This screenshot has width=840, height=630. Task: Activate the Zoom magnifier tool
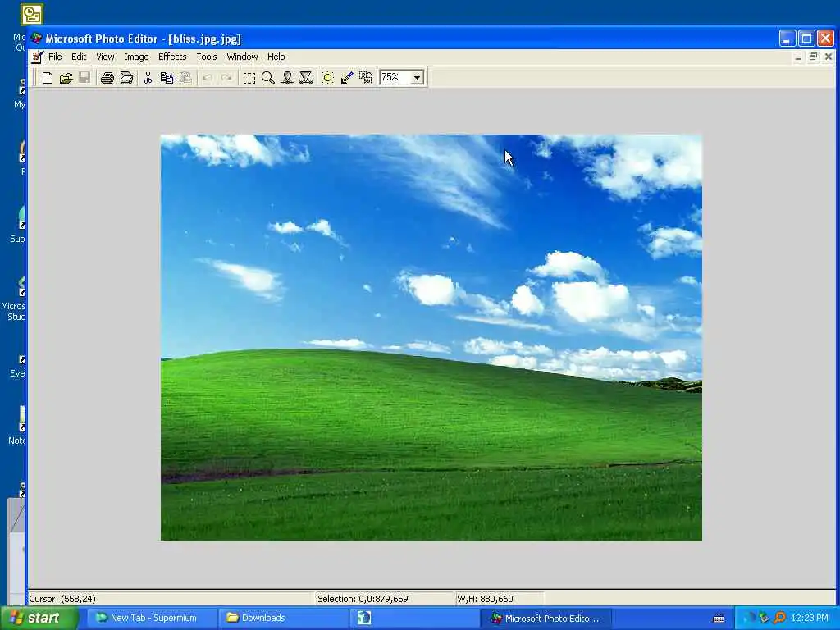(x=268, y=78)
